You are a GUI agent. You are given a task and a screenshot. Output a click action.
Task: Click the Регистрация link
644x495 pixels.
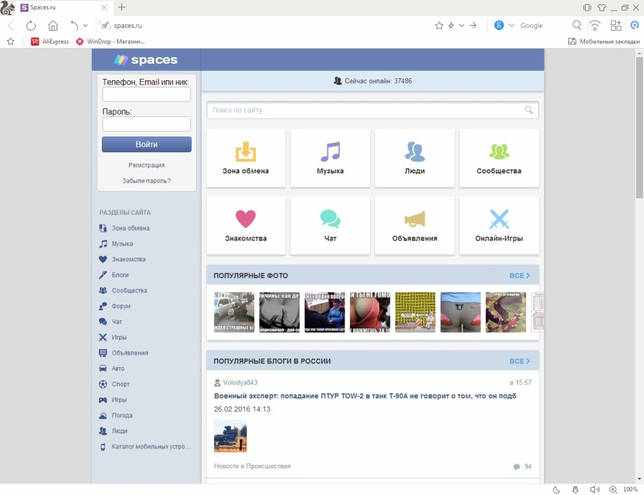(x=147, y=165)
